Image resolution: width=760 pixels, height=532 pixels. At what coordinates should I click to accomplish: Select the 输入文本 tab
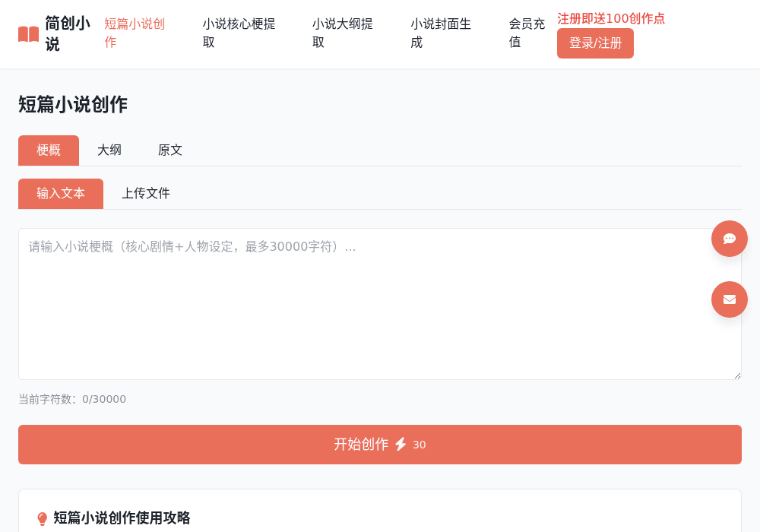[61, 194]
